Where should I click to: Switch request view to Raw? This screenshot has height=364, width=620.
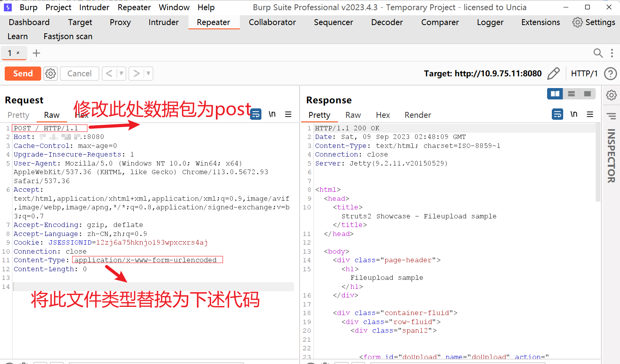(52, 115)
